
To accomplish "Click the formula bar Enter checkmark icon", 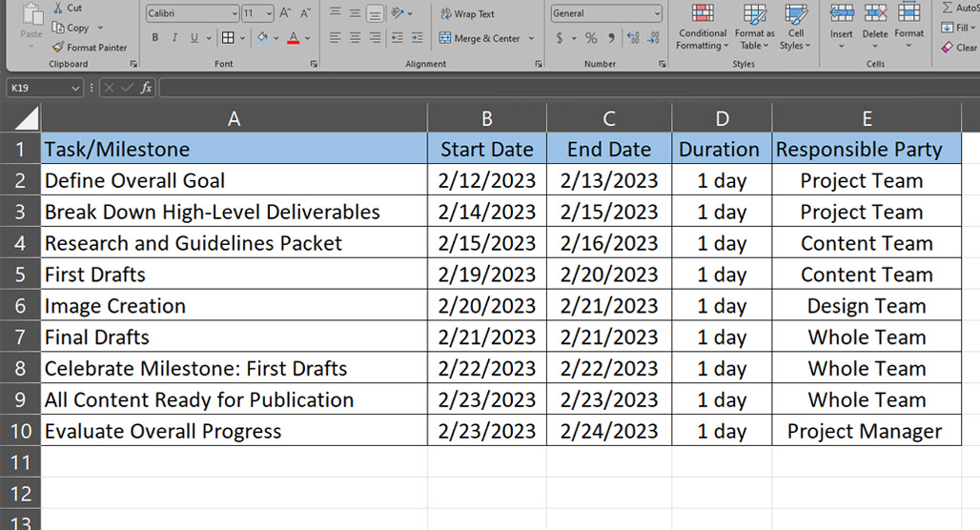I will coord(127,88).
